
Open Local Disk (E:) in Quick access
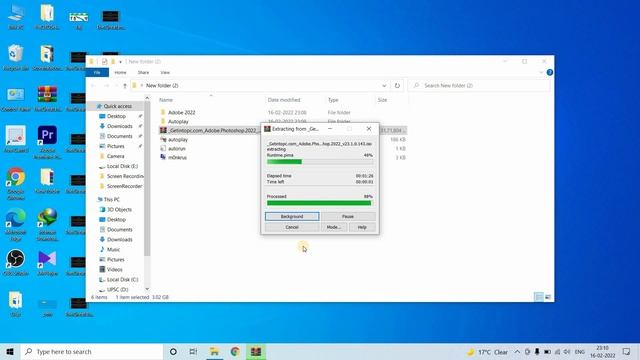[122, 166]
